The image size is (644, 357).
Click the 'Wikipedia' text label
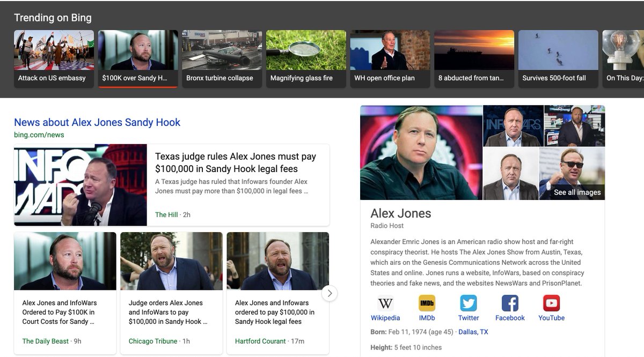(x=385, y=318)
